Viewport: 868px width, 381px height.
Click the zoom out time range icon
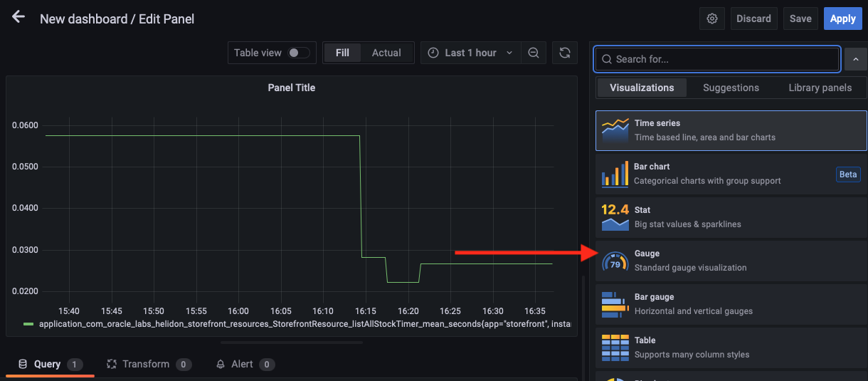tap(533, 53)
